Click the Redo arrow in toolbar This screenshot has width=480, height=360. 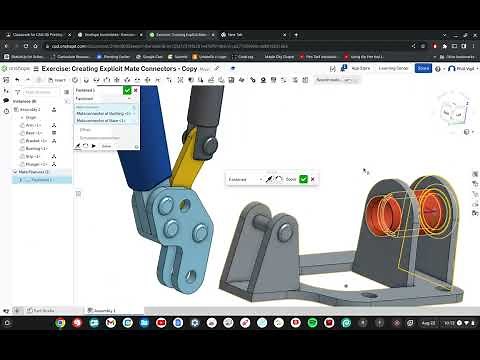[28, 80]
